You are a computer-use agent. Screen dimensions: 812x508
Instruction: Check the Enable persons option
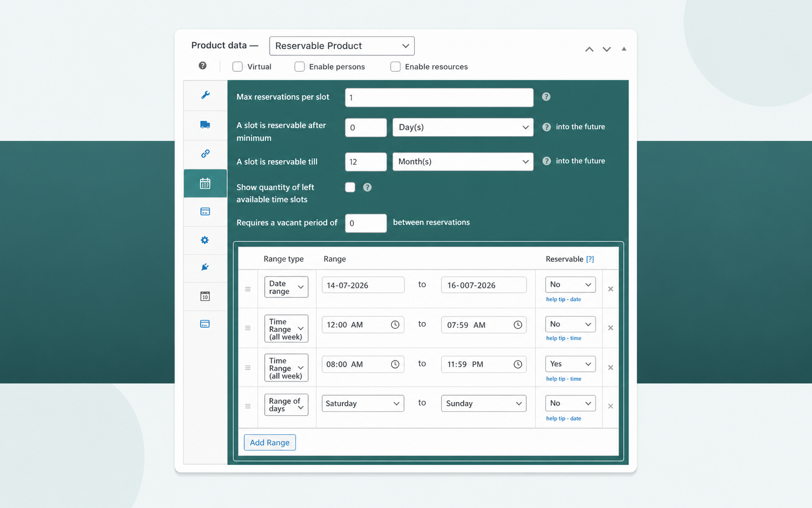[300, 67]
